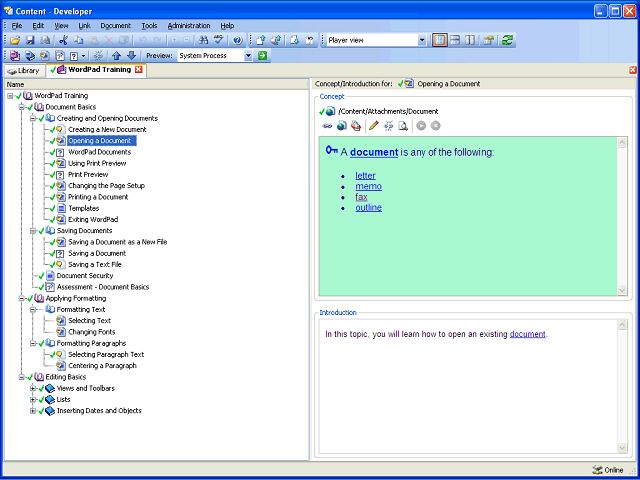Collapse the Saving Documents section

[33, 231]
